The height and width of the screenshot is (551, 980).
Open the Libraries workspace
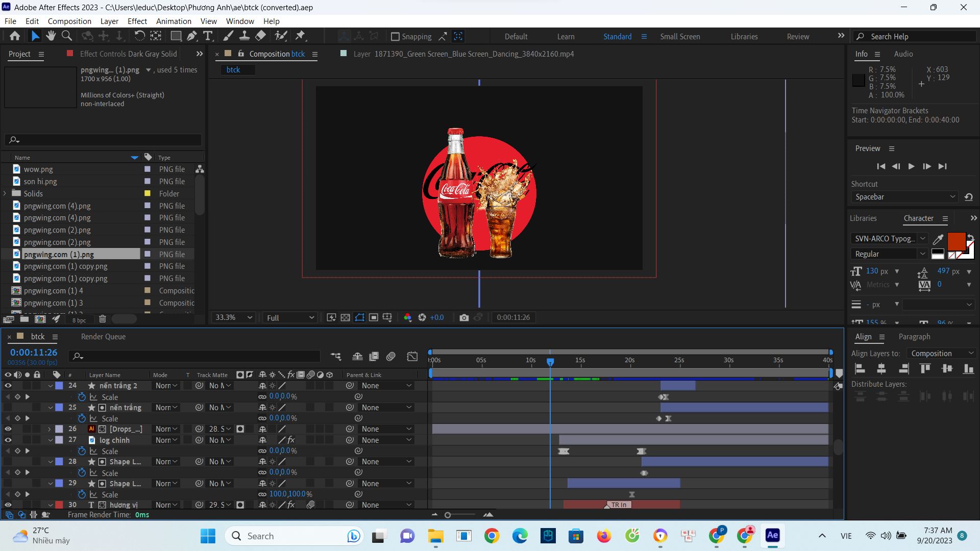[744, 37]
